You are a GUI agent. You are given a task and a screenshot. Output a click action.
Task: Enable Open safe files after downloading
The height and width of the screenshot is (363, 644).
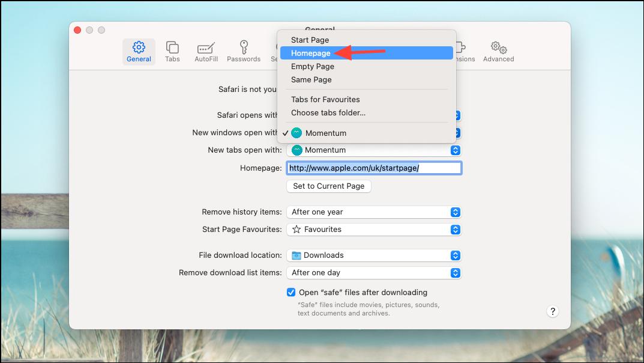coord(291,292)
